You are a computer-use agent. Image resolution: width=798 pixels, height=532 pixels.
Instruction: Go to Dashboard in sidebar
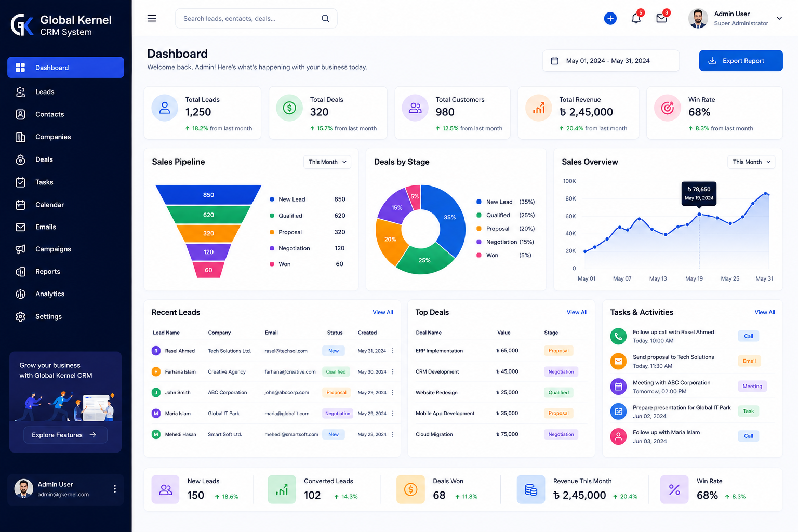pyautogui.click(x=65, y=68)
